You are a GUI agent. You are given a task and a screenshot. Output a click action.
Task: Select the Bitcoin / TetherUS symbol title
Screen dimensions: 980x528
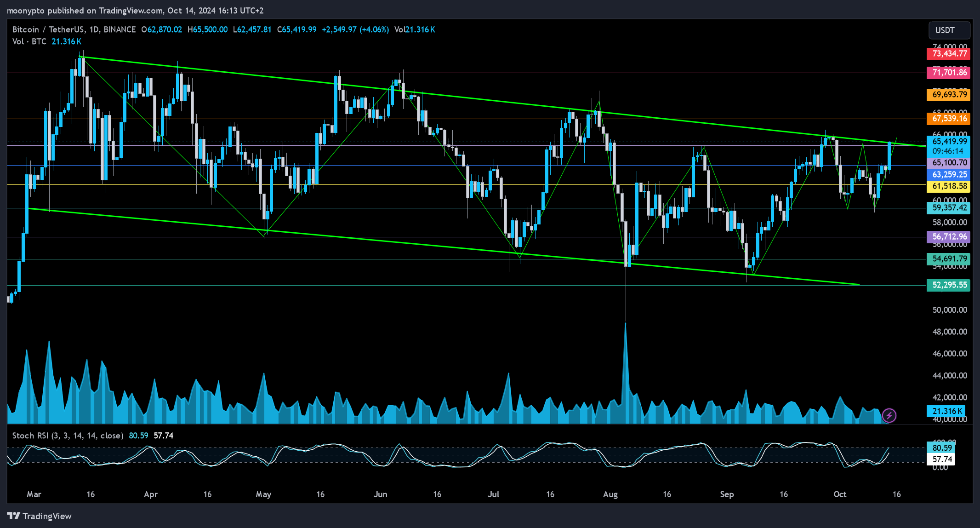74,29
